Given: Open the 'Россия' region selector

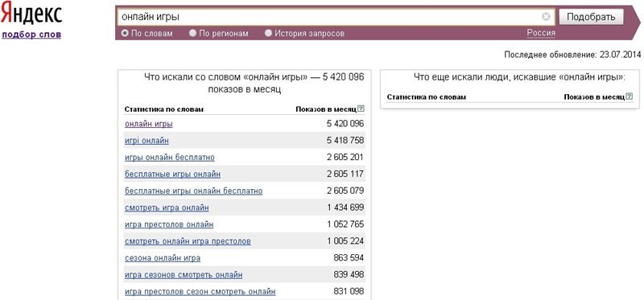Looking at the screenshot, I should (x=541, y=33).
